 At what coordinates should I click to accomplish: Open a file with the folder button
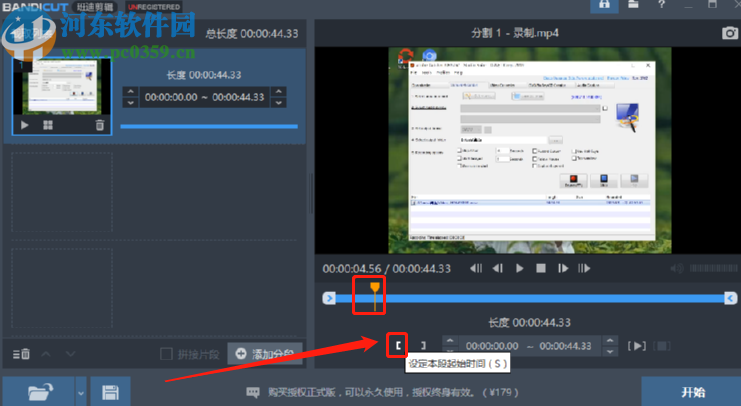click(x=40, y=391)
